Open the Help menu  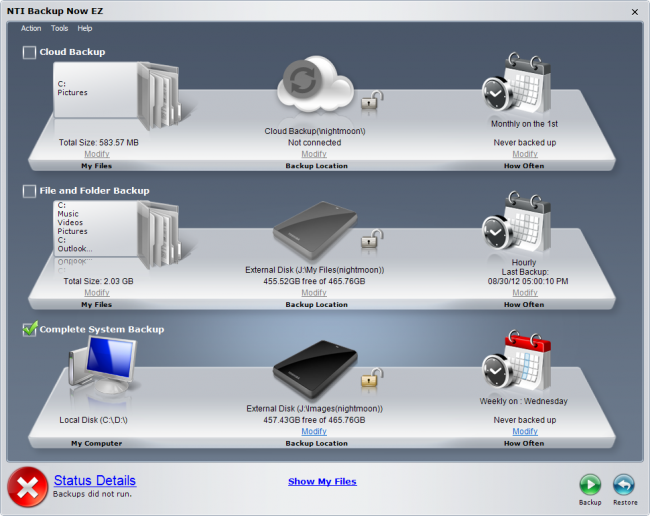click(85, 28)
